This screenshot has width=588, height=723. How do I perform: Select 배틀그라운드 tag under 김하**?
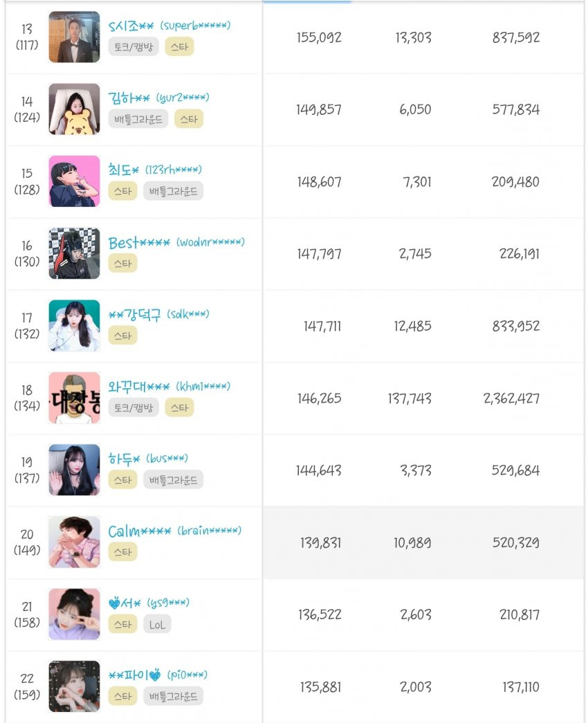pyautogui.click(x=138, y=120)
